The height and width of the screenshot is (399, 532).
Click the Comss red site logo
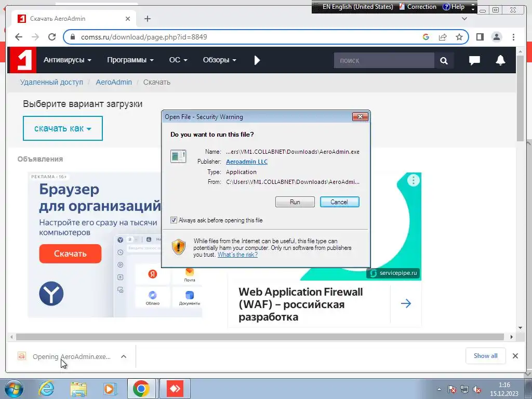coord(22,60)
